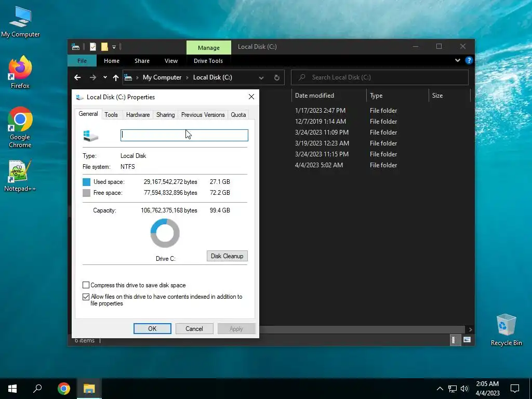The image size is (532, 399).
Task: Open the File ribbon tab
Action: (82, 61)
